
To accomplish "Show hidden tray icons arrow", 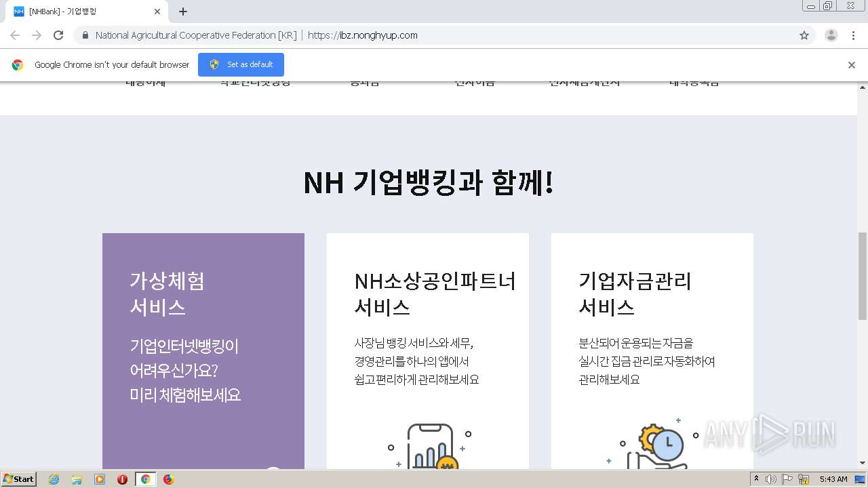I will 757,479.
